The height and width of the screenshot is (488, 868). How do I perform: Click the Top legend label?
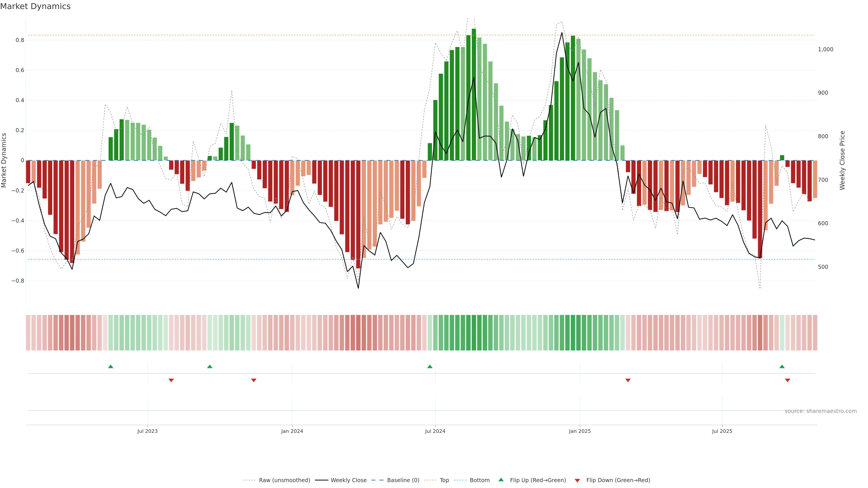[444, 480]
